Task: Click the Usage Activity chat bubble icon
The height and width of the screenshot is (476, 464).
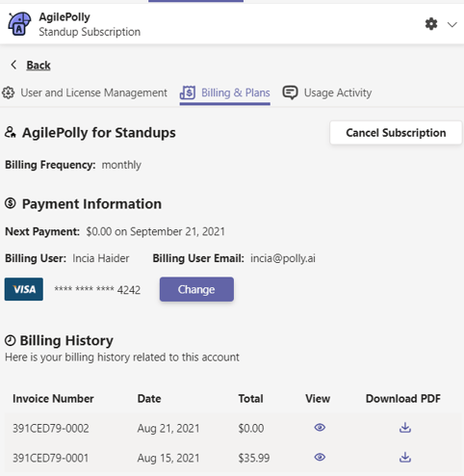Action: pos(290,93)
